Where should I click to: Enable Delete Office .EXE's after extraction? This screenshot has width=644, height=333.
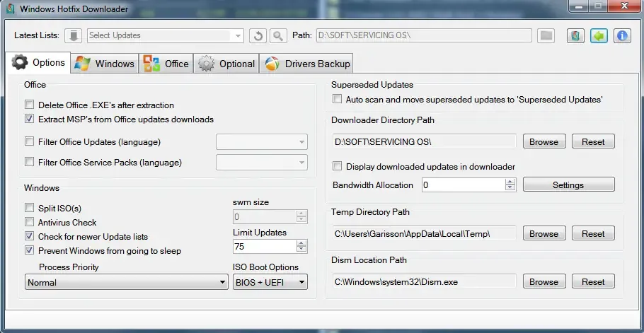click(29, 105)
